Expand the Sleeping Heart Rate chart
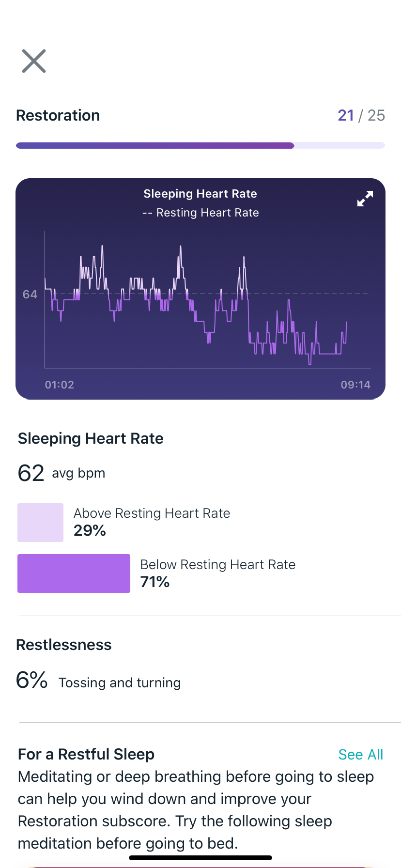Image resolution: width=401 pixels, height=868 pixels. click(365, 199)
